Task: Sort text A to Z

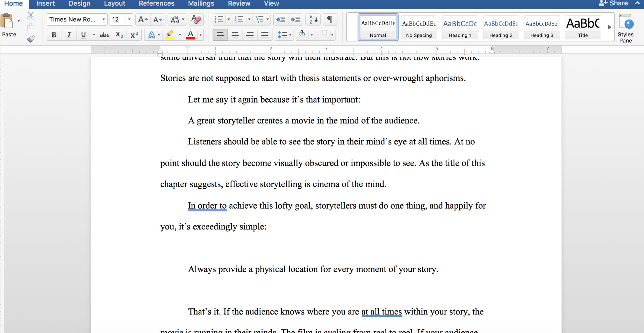Action: [x=313, y=20]
